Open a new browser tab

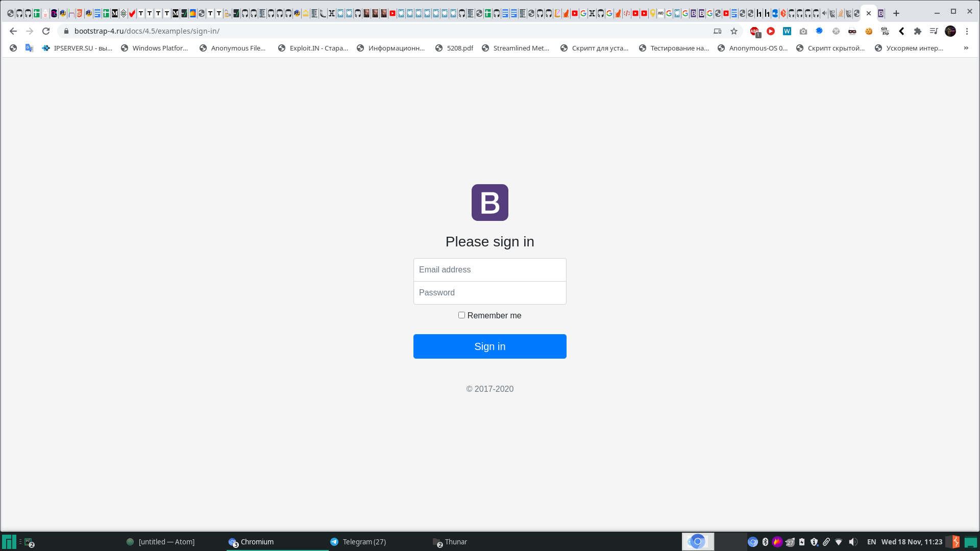[896, 13]
